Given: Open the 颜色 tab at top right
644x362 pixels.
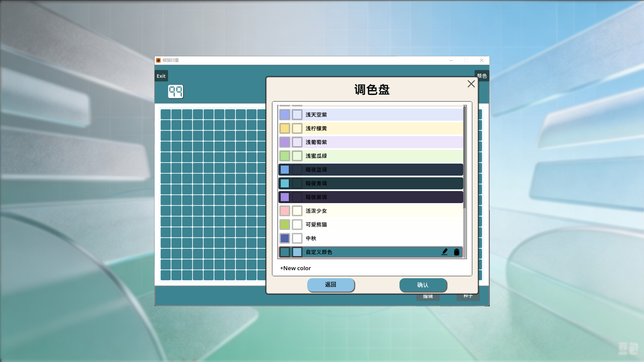Looking at the screenshot, I should [x=482, y=76].
